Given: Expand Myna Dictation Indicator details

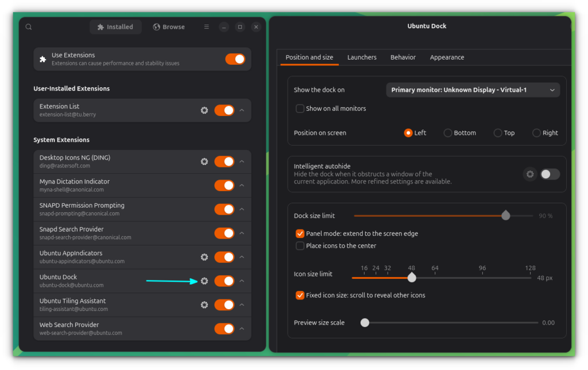Looking at the screenshot, I should point(242,185).
